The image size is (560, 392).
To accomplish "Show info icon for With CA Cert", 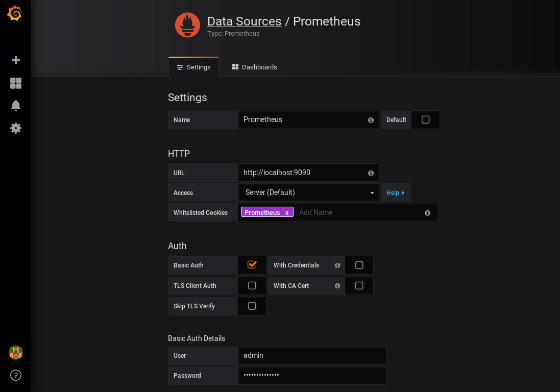I will click(x=337, y=286).
